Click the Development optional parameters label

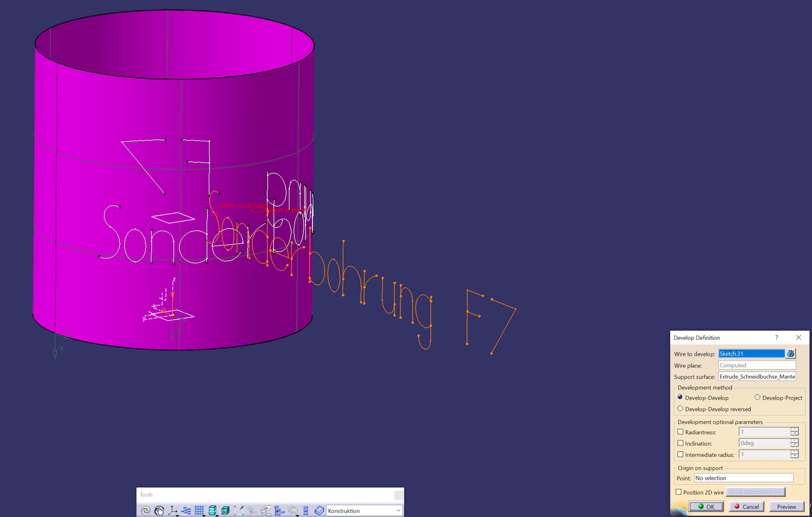[720, 422]
